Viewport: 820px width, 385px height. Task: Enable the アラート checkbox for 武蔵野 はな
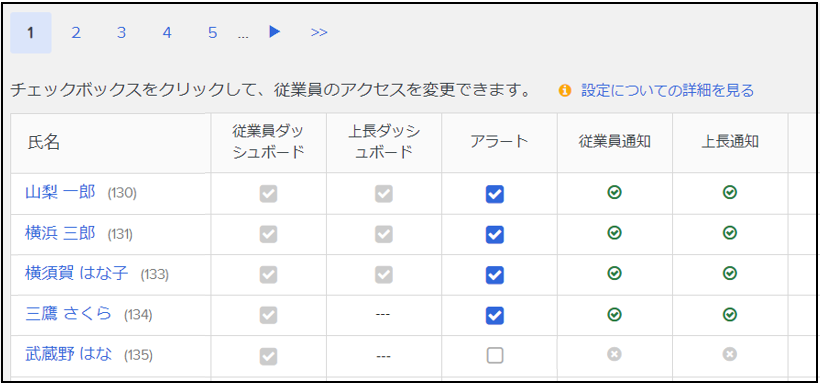(x=495, y=356)
